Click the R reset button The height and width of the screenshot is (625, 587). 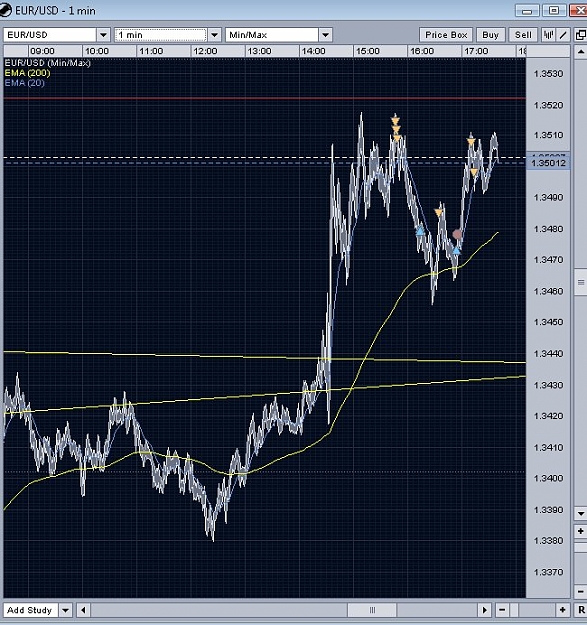[x=581, y=610]
